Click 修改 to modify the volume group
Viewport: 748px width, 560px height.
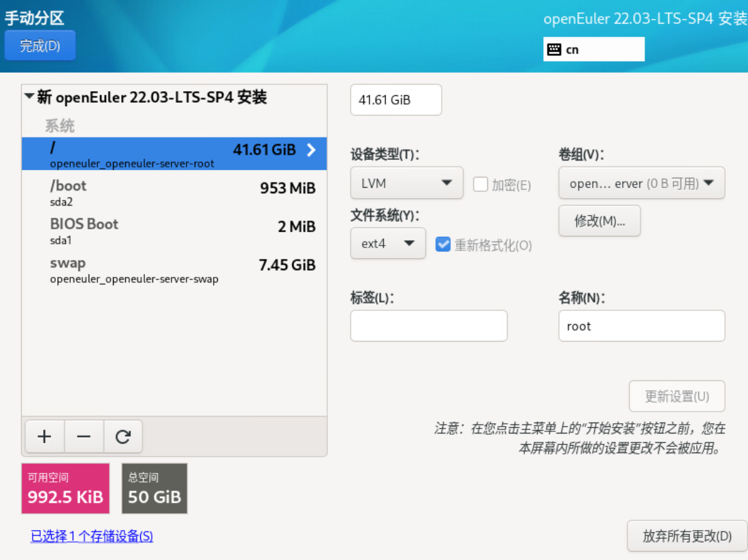pyautogui.click(x=599, y=220)
